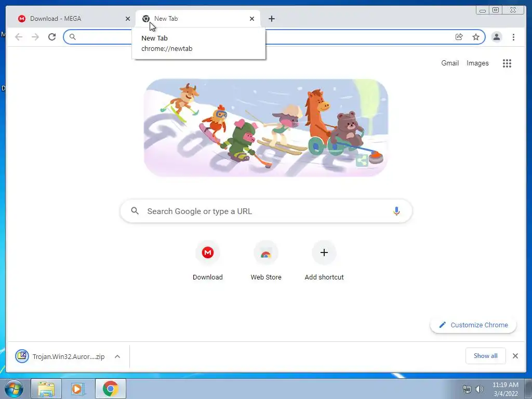Add shortcut with plus tile

324,261
